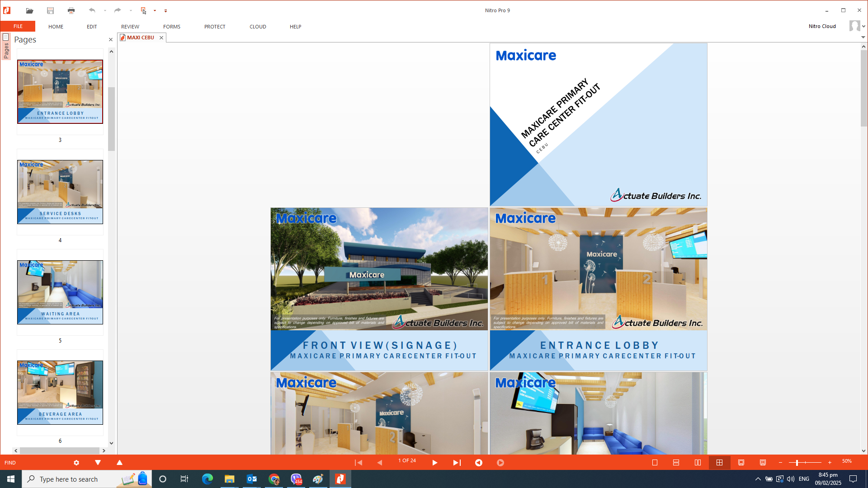Screen dimensions: 868x488
Task: Click the FILE button
Action: pyautogui.click(x=18, y=26)
